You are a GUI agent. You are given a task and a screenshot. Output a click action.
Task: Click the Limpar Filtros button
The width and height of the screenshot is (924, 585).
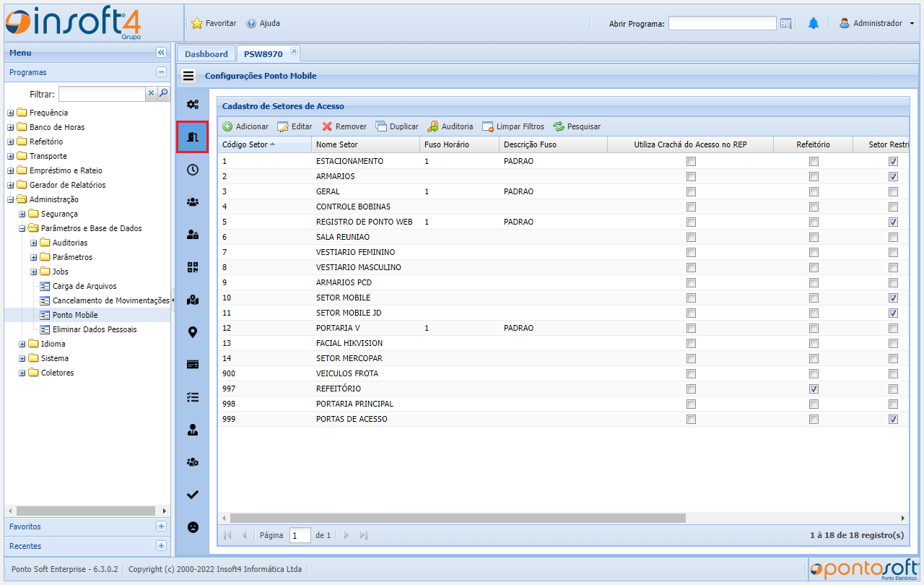pos(513,126)
